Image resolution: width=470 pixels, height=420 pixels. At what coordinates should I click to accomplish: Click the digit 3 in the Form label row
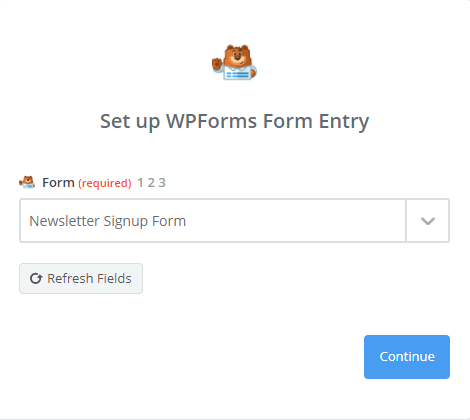pyautogui.click(x=162, y=183)
